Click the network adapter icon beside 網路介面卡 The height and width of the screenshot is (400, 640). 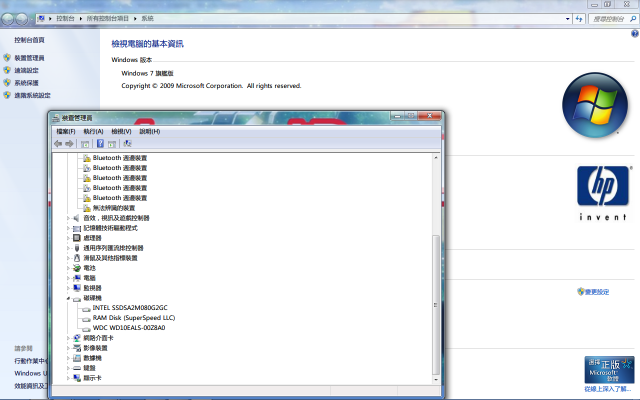coord(76,338)
